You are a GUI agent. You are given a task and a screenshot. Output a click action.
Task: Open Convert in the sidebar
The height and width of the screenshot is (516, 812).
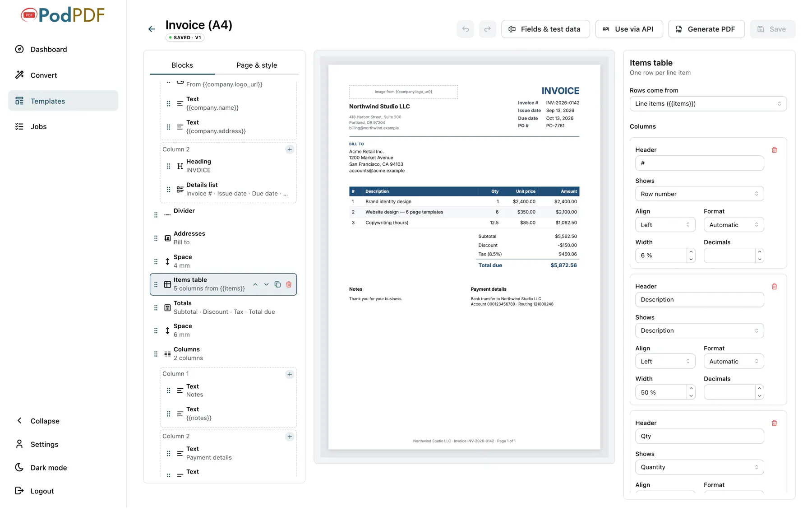pos(63,75)
